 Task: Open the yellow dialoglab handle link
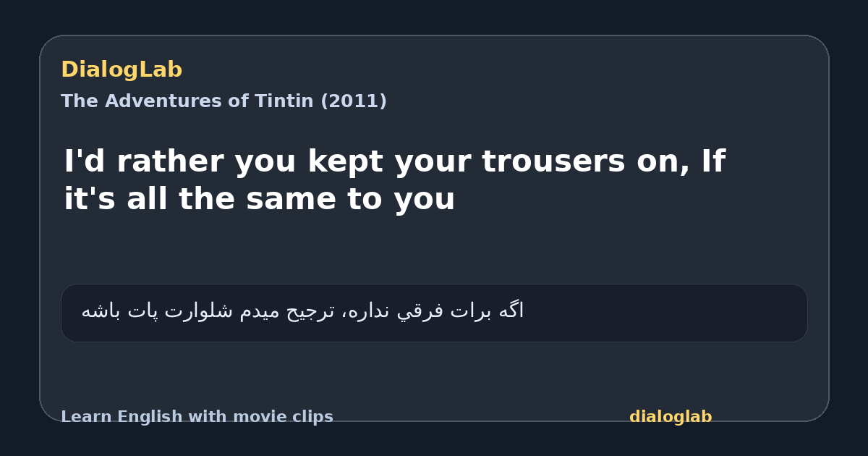tap(671, 417)
